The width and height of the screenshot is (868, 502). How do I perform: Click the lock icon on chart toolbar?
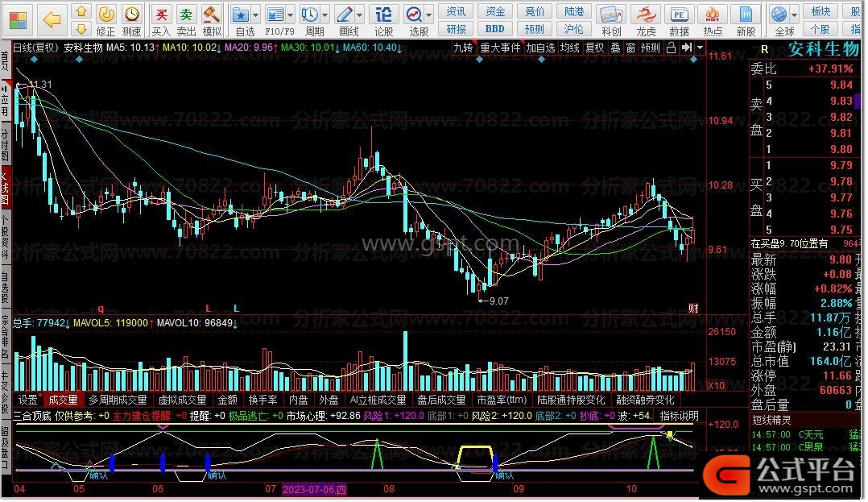click(x=671, y=48)
